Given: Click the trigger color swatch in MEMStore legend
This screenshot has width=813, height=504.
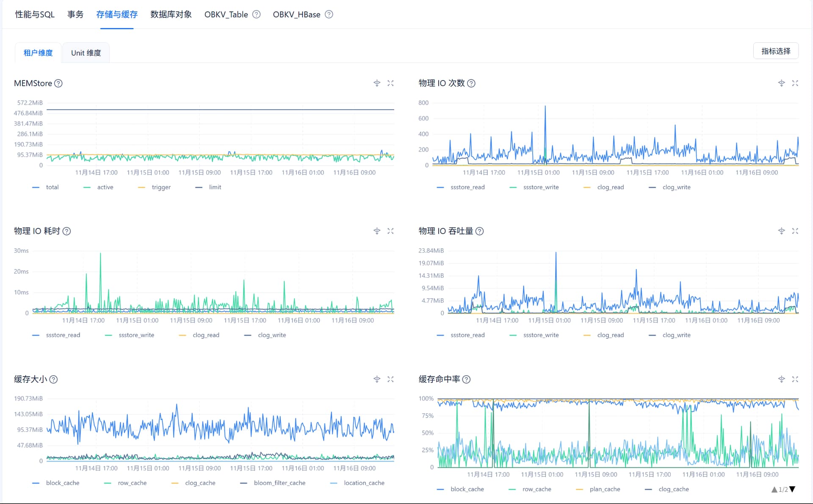Looking at the screenshot, I should tap(141, 187).
